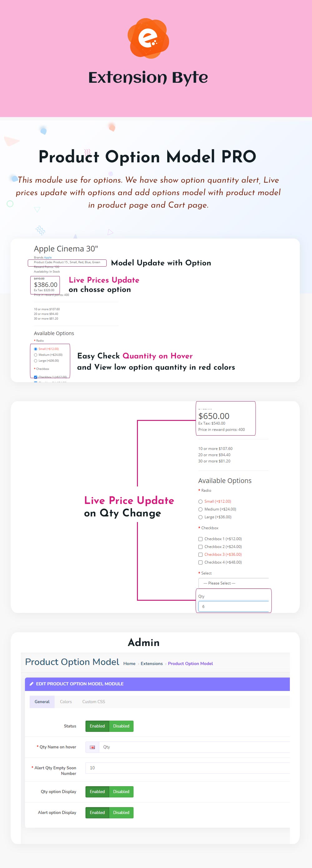Click the Apple Cinema 30" product title
Image resolution: width=312 pixels, height=868 pixels.
pos(66,249)
